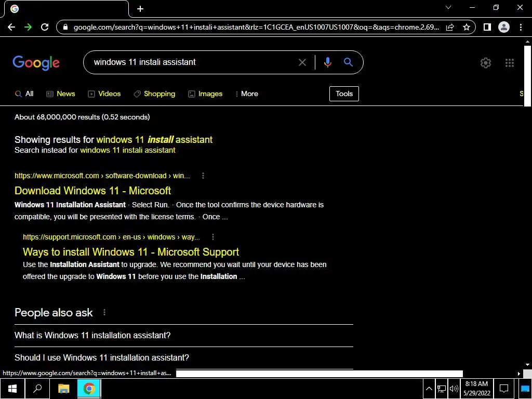Open the Chrome three-dot menu
Viewport: 532px width, 399px height.
coord(521,27)
